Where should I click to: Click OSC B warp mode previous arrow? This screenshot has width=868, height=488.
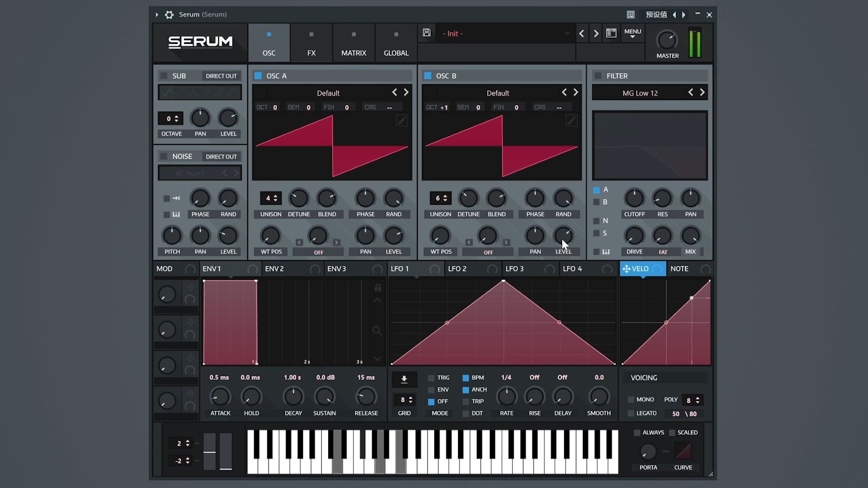(469, 242)
